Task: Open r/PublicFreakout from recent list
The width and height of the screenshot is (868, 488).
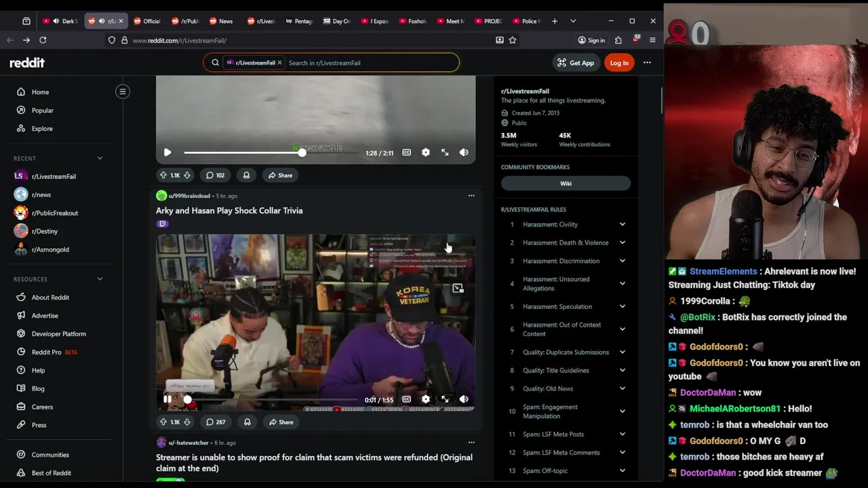Action: coord(54,213)
